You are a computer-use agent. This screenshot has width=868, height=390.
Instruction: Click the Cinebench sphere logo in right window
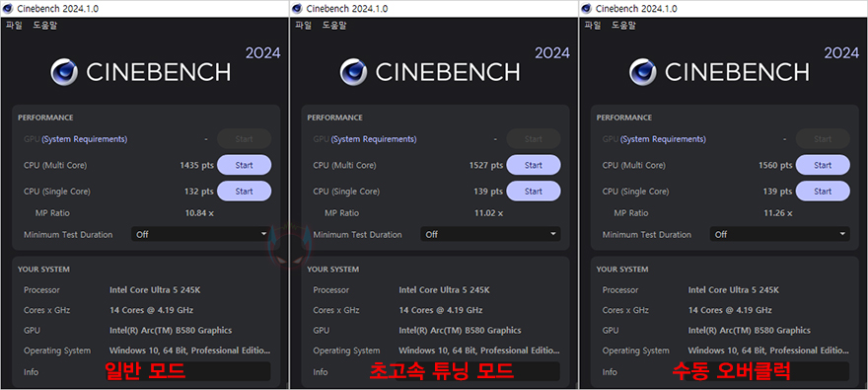[643, 72]
